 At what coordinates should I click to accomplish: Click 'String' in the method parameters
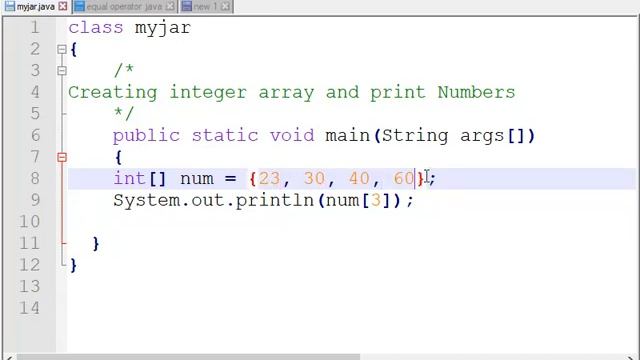click(x=415, y=136)
